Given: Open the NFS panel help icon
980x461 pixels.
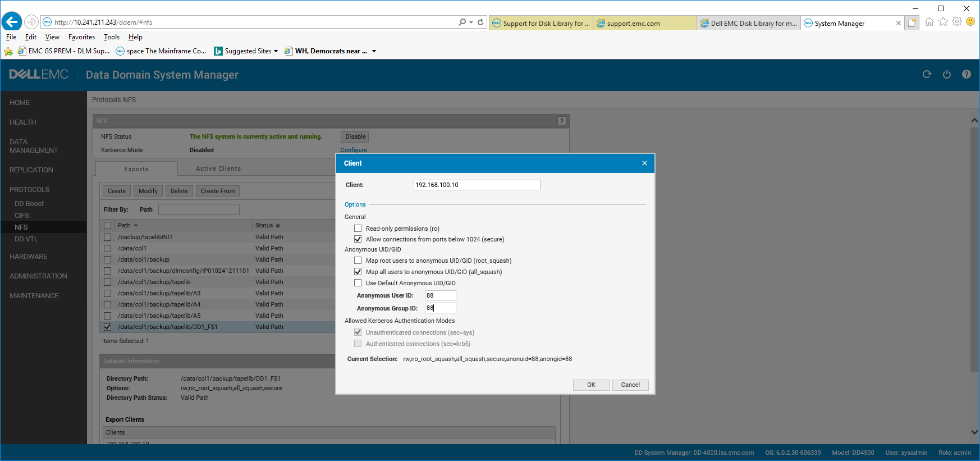Looking at the screenshot, I should point(561,121).
